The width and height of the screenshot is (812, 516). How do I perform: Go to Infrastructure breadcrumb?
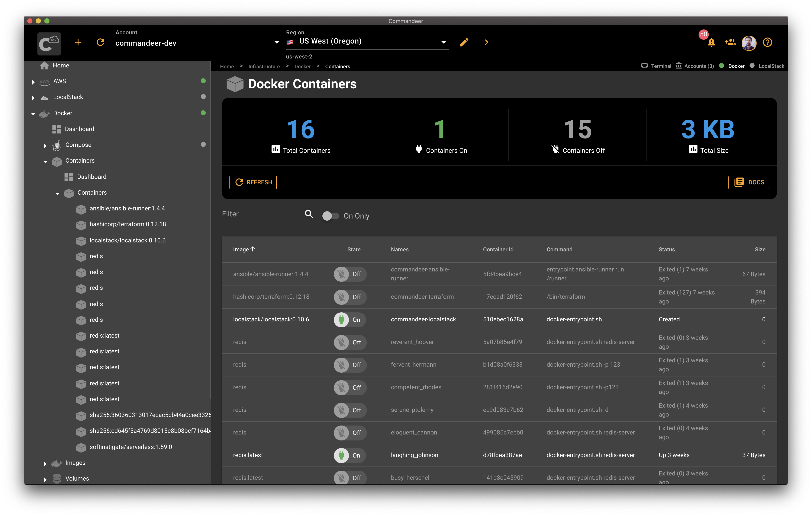(x=264, y=67)
